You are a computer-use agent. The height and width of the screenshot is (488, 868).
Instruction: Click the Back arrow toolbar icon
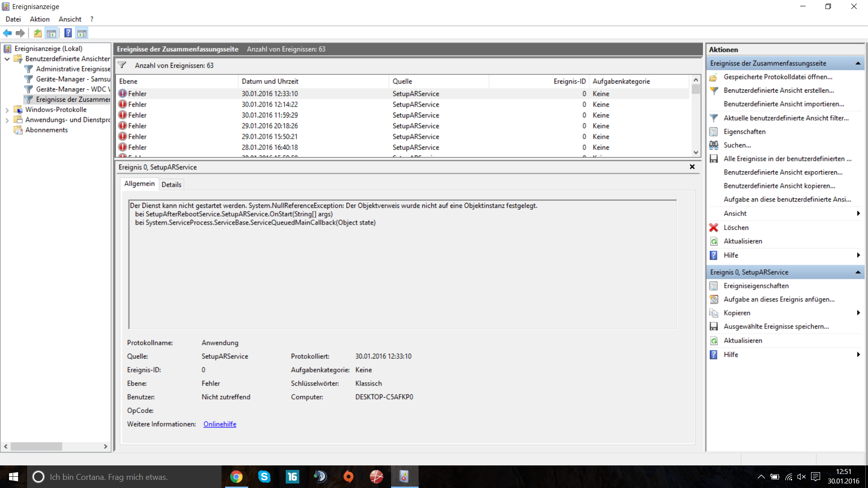7,33
